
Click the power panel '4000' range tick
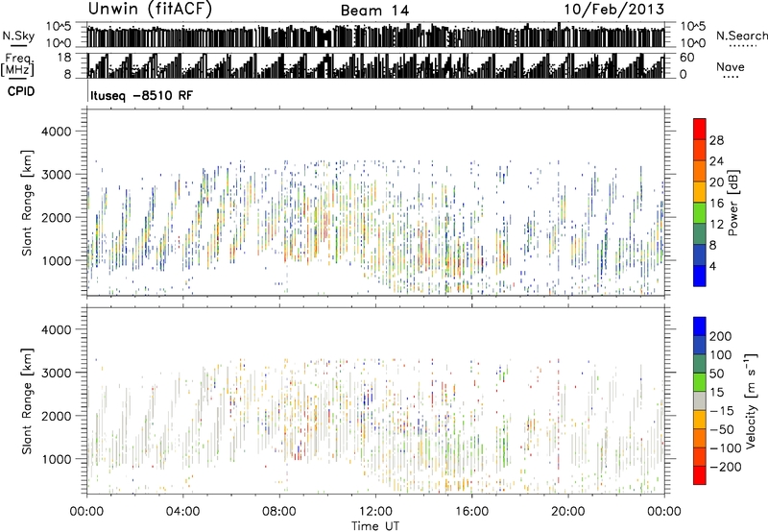click(x=56, y=132)
